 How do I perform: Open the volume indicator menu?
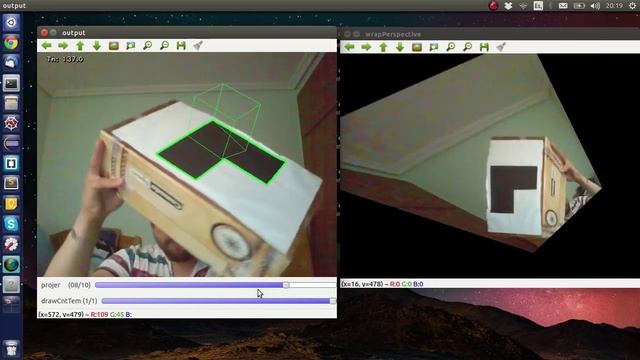(595, 6)
